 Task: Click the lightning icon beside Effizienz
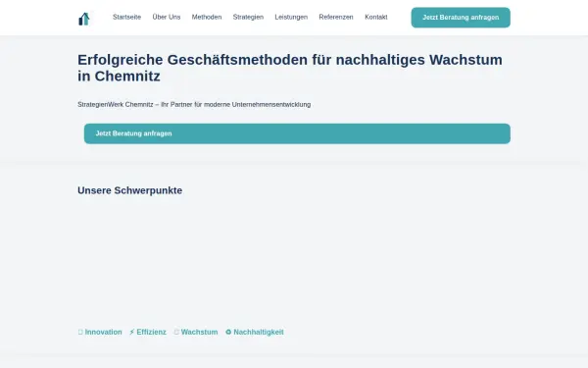click(x=132, y=332)
